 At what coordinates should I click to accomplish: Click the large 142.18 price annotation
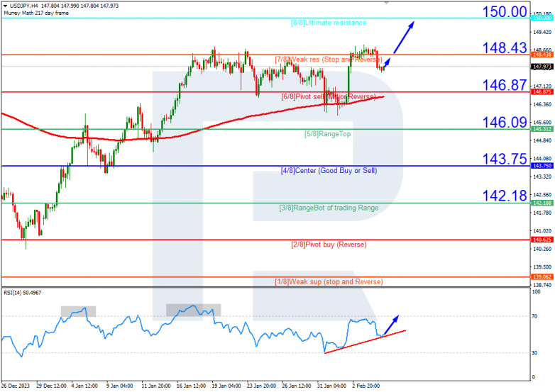click(505, 196)
